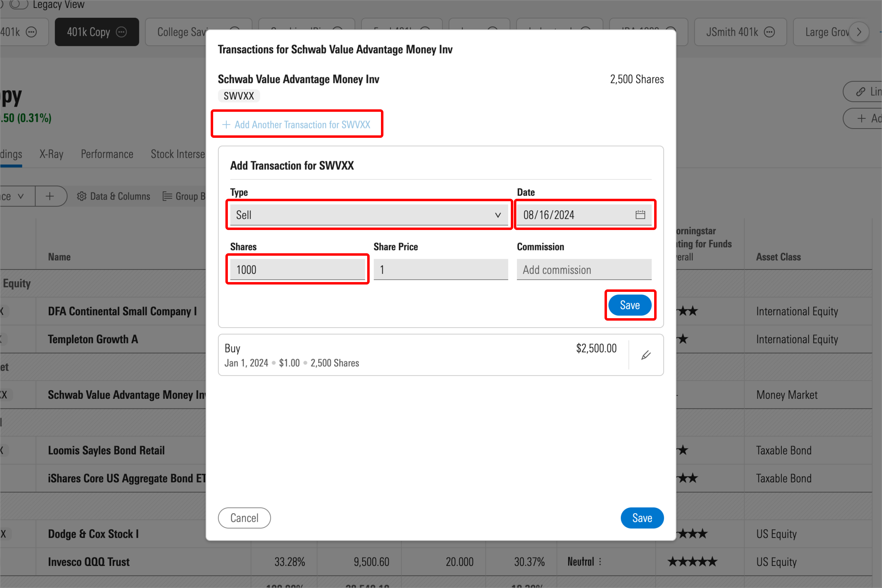Open the transaction Type dropdown
The image size is (882, 588).
click(x=369, y=215)
